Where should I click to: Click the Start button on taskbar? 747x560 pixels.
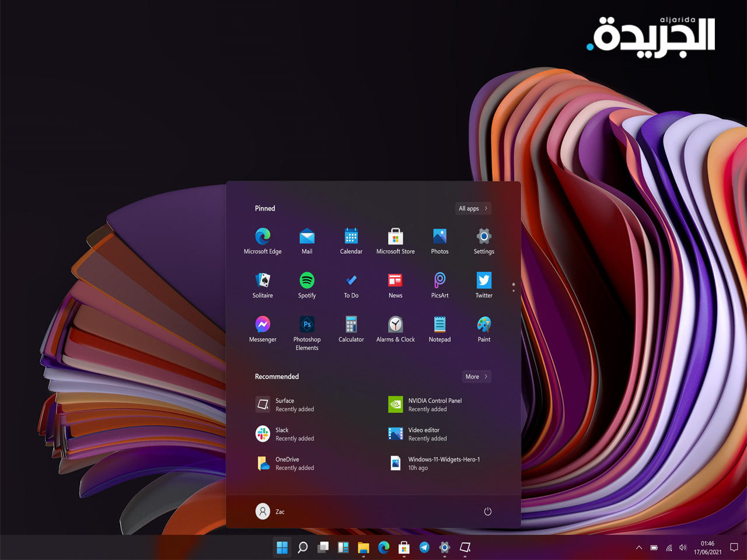282,547
